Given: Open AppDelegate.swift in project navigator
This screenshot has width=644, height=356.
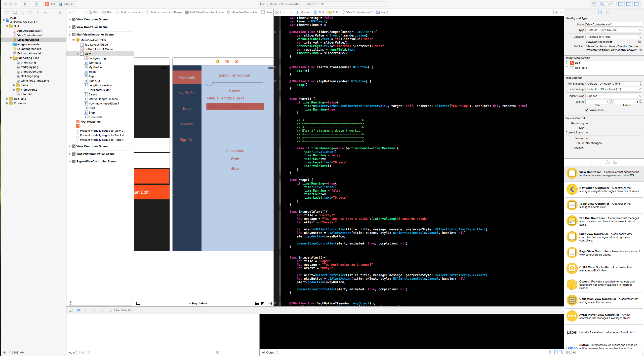Looking at the screenshot, I should tap(29, 31).
